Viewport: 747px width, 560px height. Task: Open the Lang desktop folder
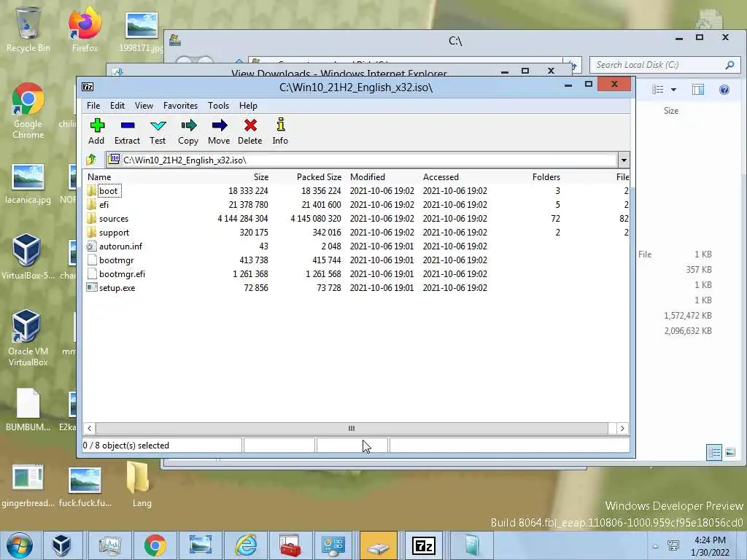pyautogui.click(x=142, y=485)
